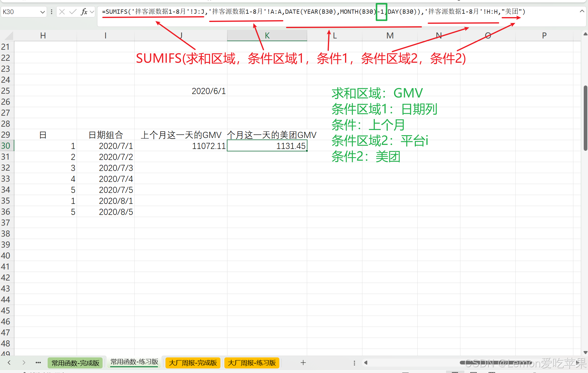Click the vertical scrollbar down arrow
Image resolution: width=588 pixels, height=373 pixels.
(585, 353)
